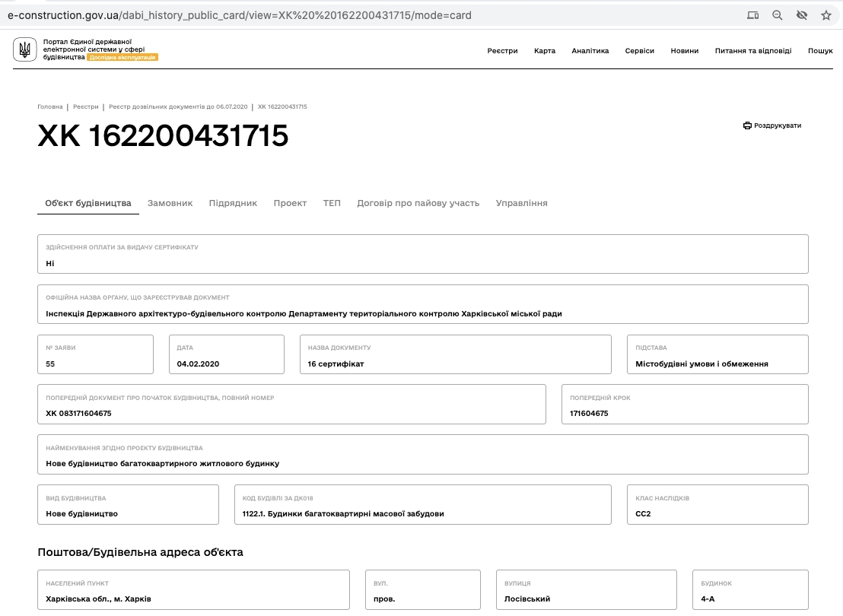Click locality value Харківська обл., м. Харків
Screen dimensions: 843x616
pos(98,599)
